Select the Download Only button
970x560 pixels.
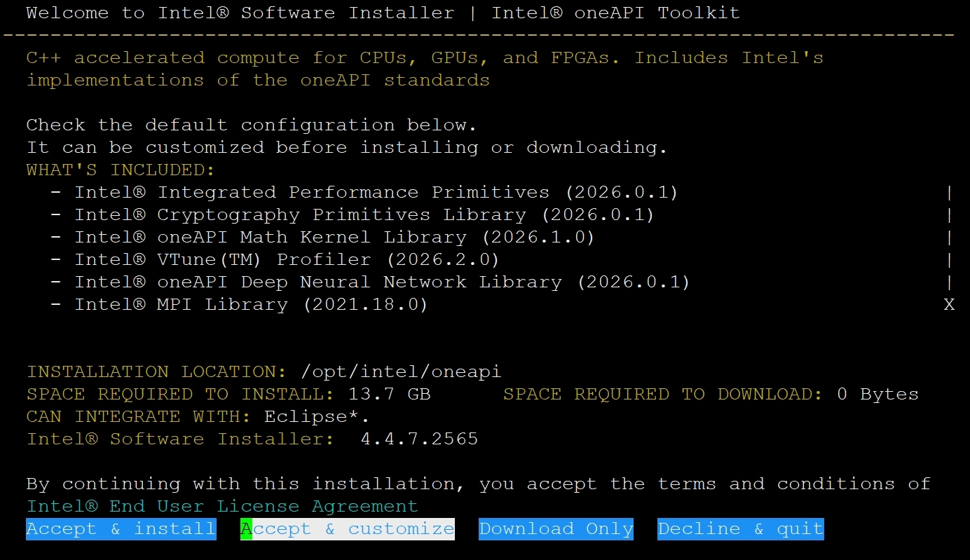[556, 529]
